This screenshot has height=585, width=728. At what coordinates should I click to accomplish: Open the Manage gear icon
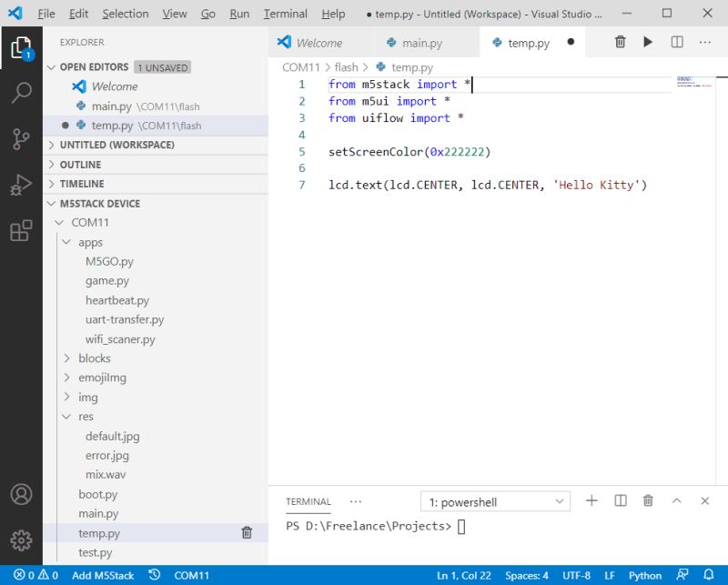coord(22,539)
